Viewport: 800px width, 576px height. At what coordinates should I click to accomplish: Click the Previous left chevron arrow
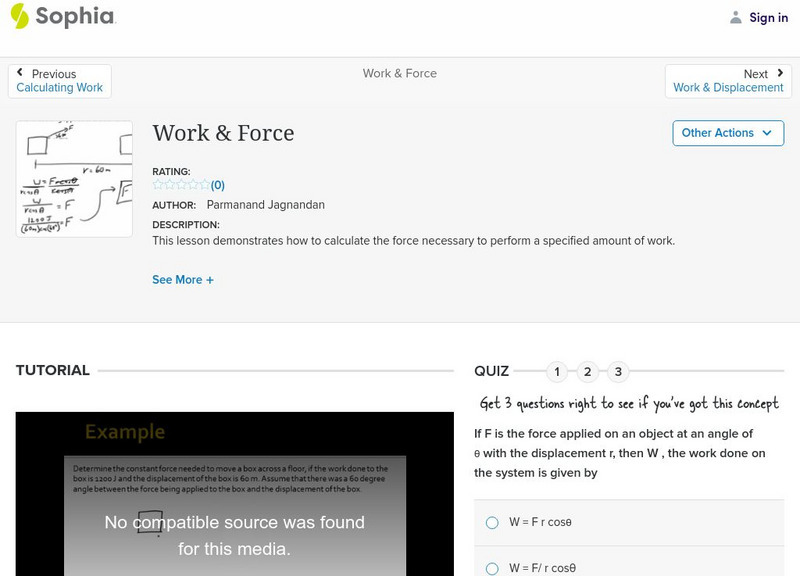click(20, 72)
